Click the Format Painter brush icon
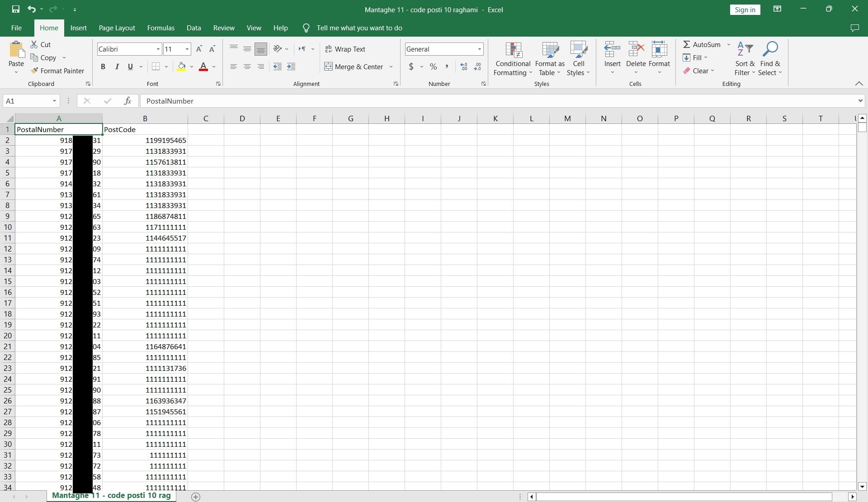The height and width of the screenshot is (502, 868). point(34,71)
